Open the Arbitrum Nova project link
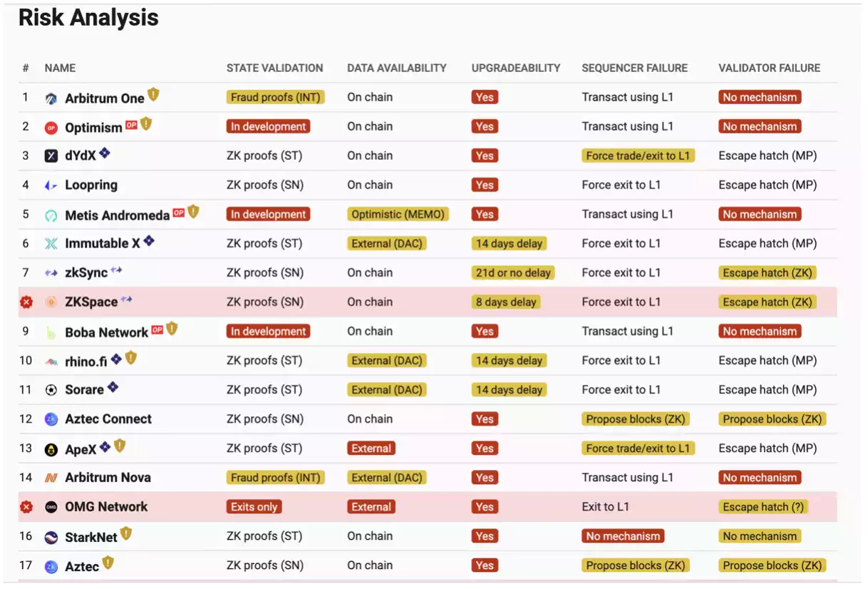Image resolution: width=868 pixels, height=589 pixels. point(108,478)
